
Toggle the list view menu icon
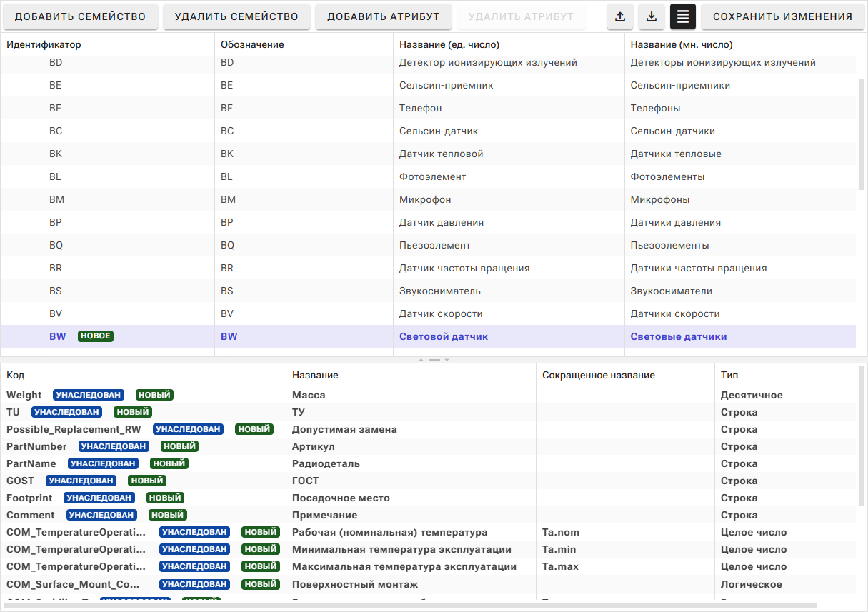coord(682,16)
